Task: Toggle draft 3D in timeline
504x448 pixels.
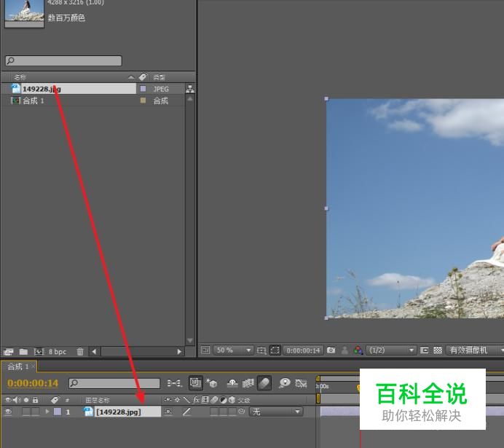Action: [211, 383]
